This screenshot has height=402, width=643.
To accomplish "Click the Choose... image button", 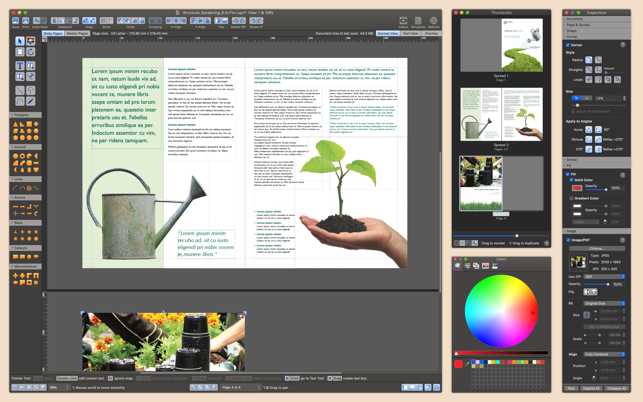I will [x=596, y=249].
